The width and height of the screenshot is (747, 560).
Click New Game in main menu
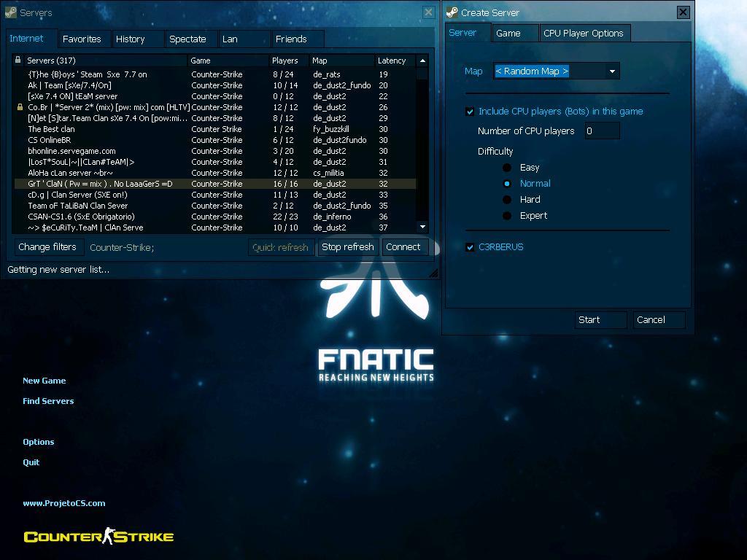tap(44, 381)
